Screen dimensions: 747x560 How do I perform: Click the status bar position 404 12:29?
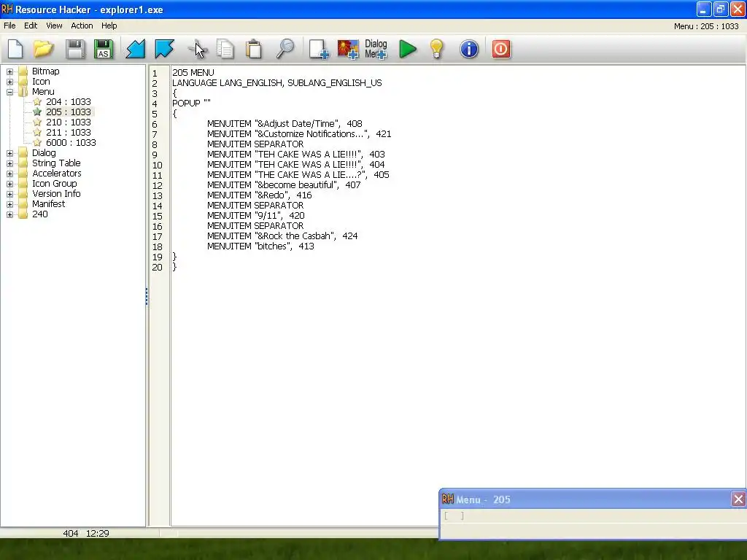tap(86, 533)
